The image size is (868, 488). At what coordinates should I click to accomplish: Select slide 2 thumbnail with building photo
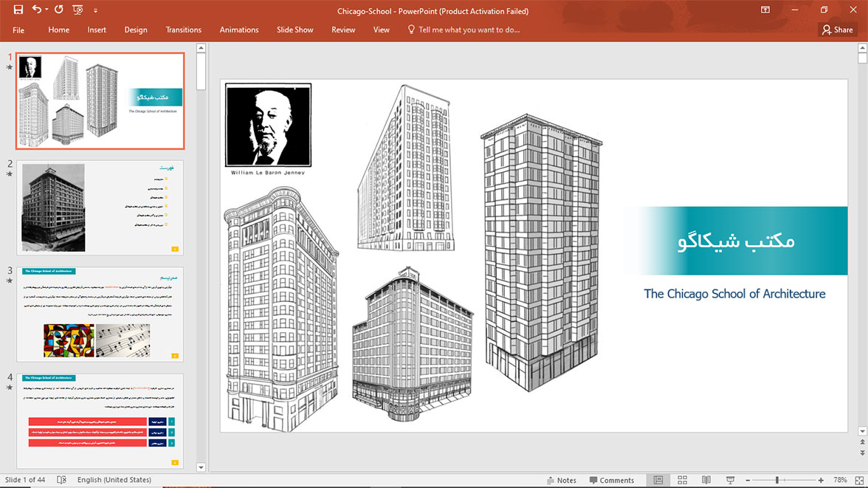pyautogui.click(x=100, y=207)
